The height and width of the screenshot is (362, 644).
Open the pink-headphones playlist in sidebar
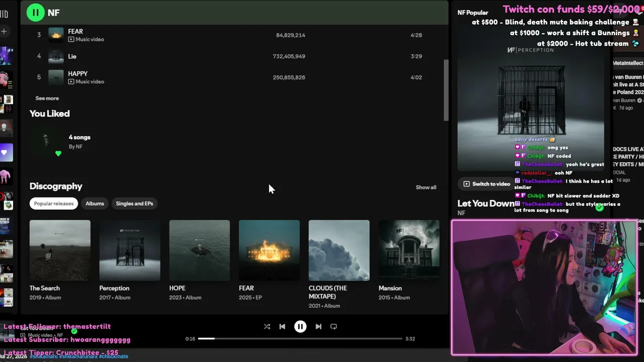tap(6, 79)
